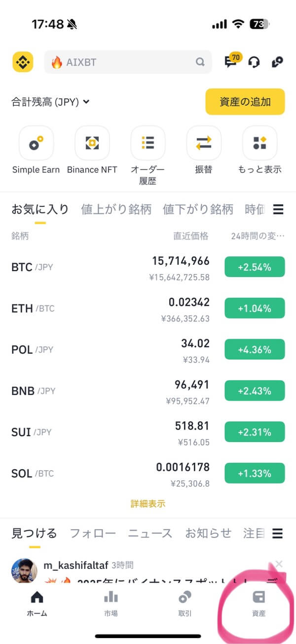The width and height of the screenshot is (296, 644).
Task: Go to 市場 bottom navigation tab
Action: pyautogui.click(x=111, y=604)
